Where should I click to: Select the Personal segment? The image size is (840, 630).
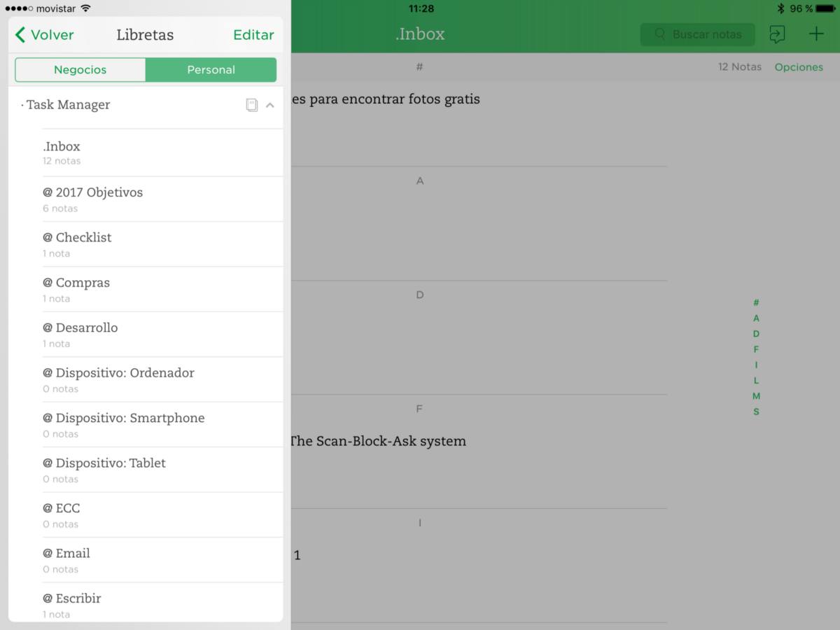[x=211, y=70]
